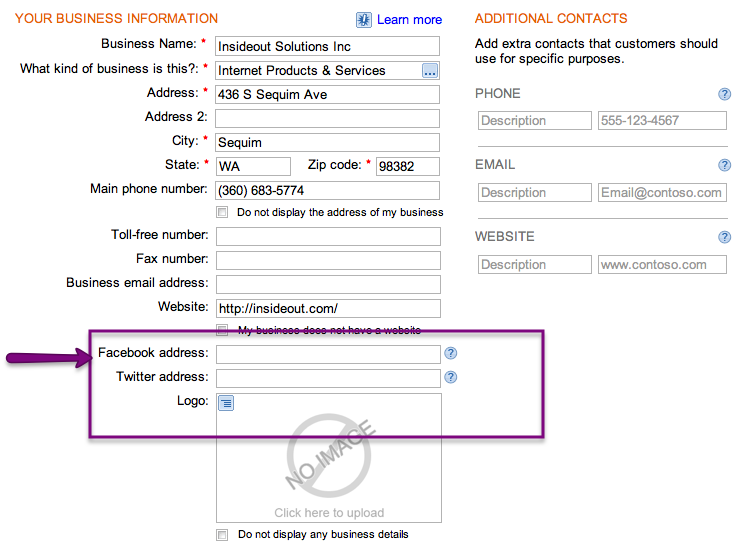Click the Learn more bug icon
Screen dimensions: 750x556
(364, 20)
